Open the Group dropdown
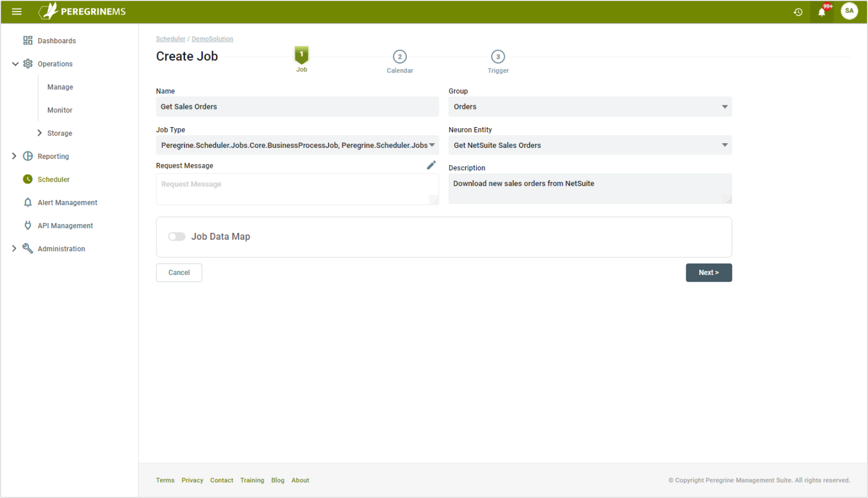This screenshot has width=868, height=498. point(590,107)
